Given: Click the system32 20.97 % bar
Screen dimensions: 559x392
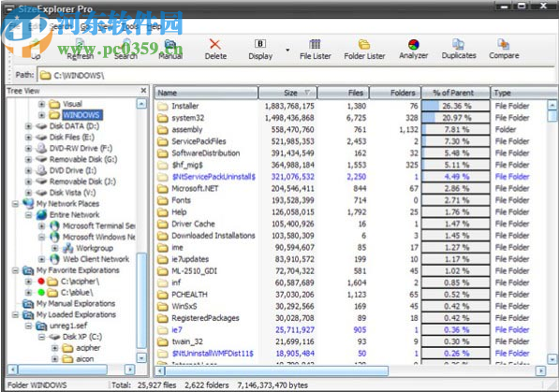Looking at the screenshot, I should pyautogui.click(x=456, y=118).
